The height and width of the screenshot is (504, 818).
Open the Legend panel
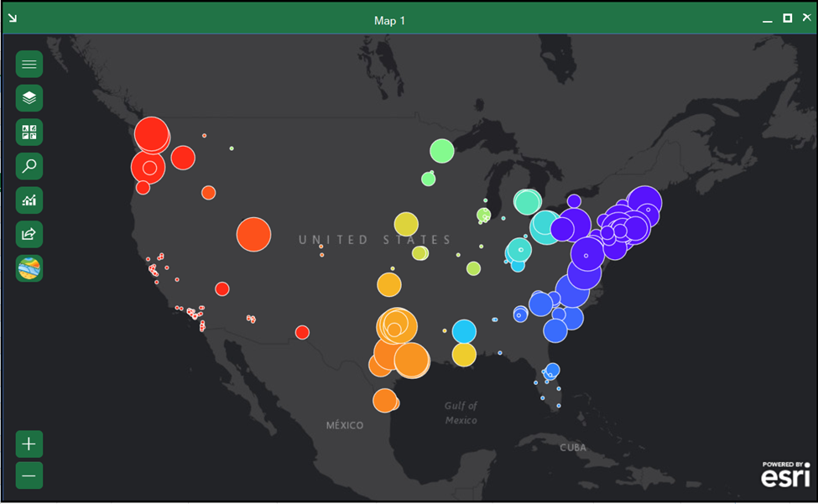click(29, 132)
